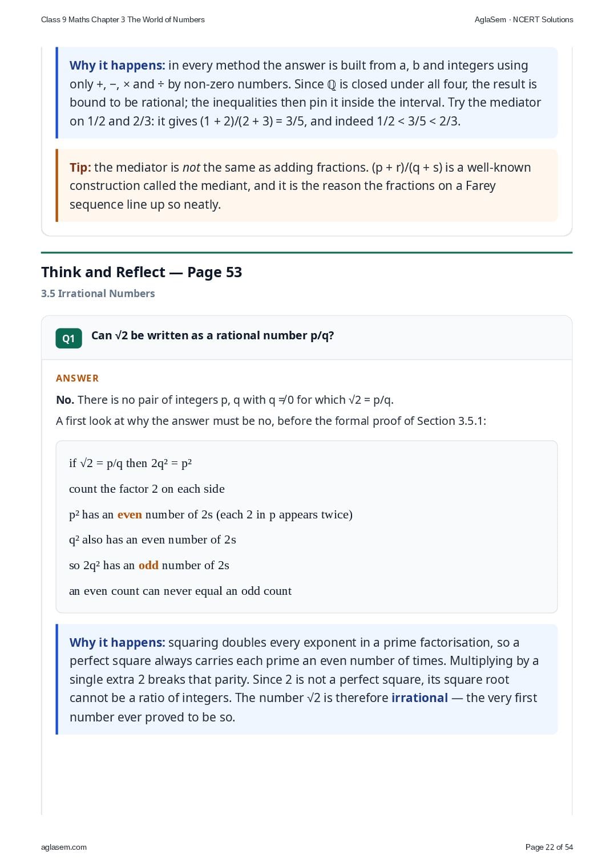Click the Why it happens: label about squaring

[118, 642]
